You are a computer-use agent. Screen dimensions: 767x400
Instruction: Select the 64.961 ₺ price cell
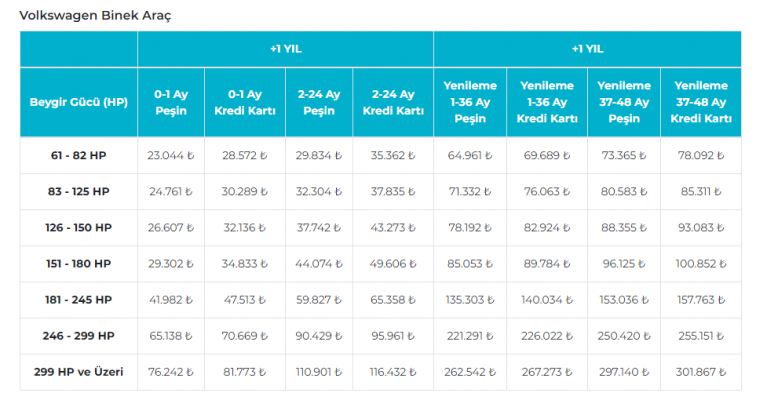click(x=470, y=156)
